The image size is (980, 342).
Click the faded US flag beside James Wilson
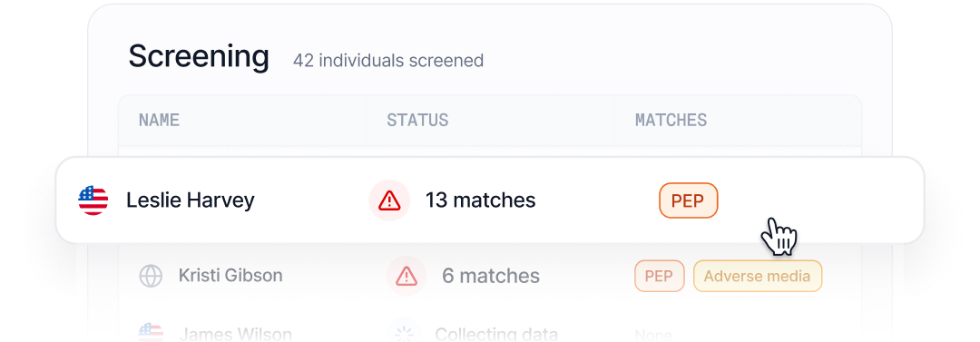[151, 332]
